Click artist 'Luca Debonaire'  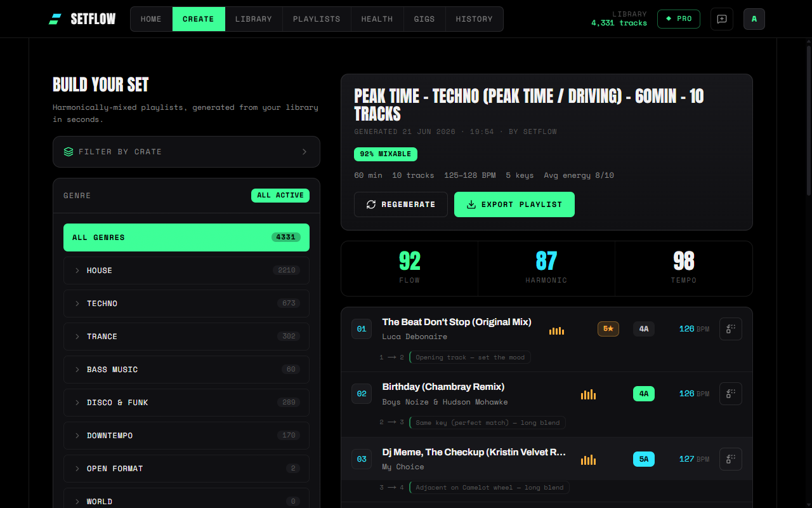click(x=415, y=337)
